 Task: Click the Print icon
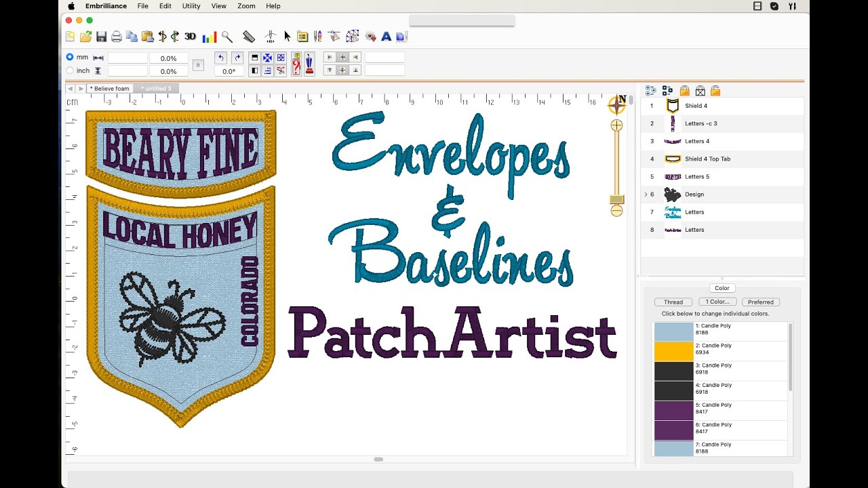(117, 37)
